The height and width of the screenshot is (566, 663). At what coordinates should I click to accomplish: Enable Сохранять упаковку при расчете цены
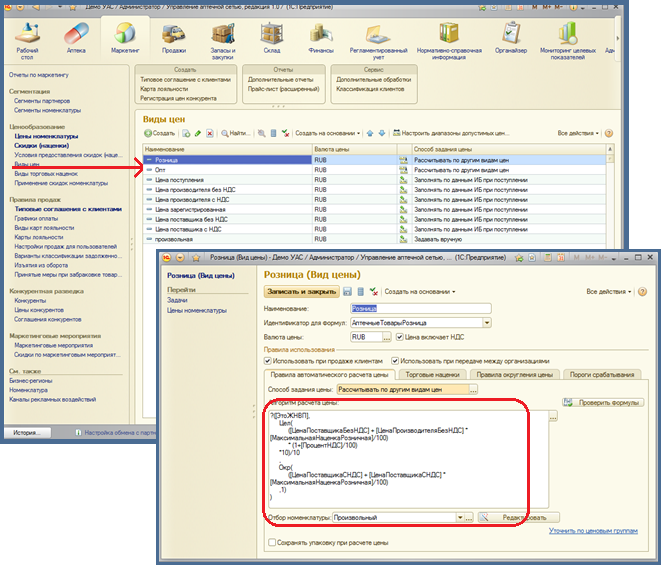pos(272,542)
